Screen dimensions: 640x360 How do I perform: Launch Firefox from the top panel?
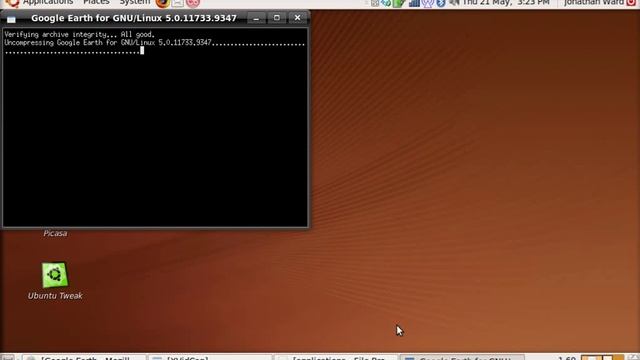(x=162, y=3)
